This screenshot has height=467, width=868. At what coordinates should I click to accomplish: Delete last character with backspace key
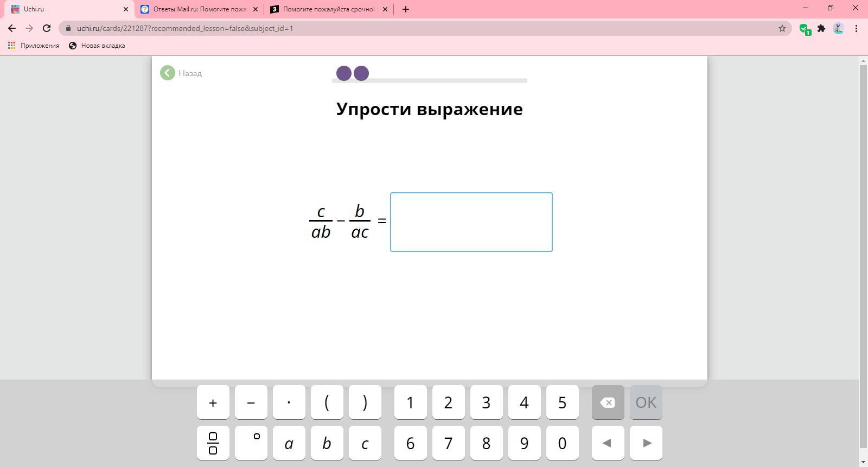(608, 402)
